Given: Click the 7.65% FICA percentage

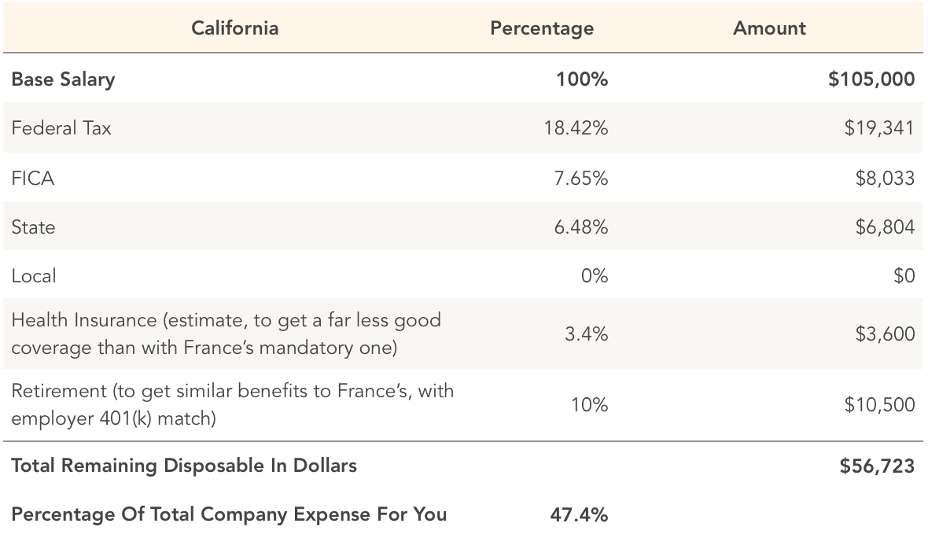Looking at the screenshot, I should point(580,179).
